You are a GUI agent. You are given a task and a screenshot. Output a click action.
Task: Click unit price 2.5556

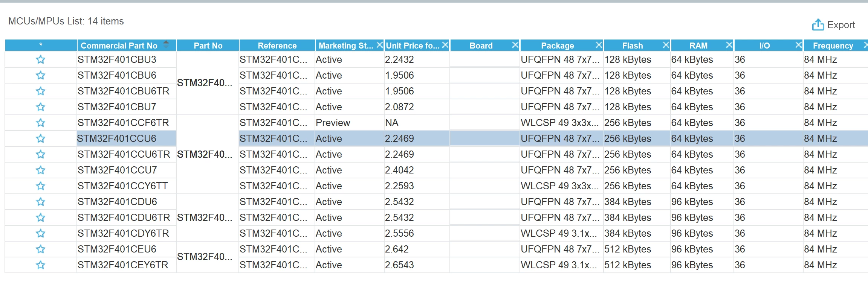click(399, 233)
